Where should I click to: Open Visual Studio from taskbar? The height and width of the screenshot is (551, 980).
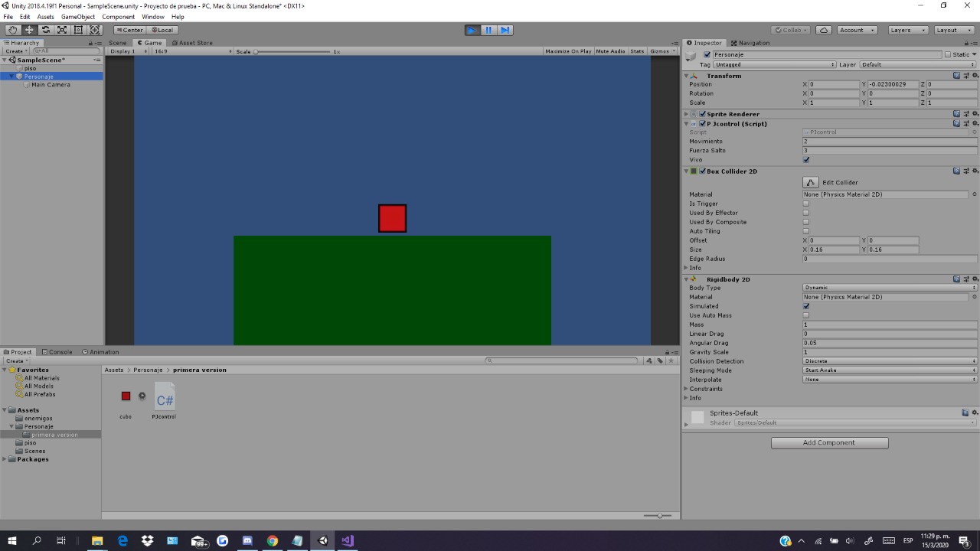coord(347,540)
